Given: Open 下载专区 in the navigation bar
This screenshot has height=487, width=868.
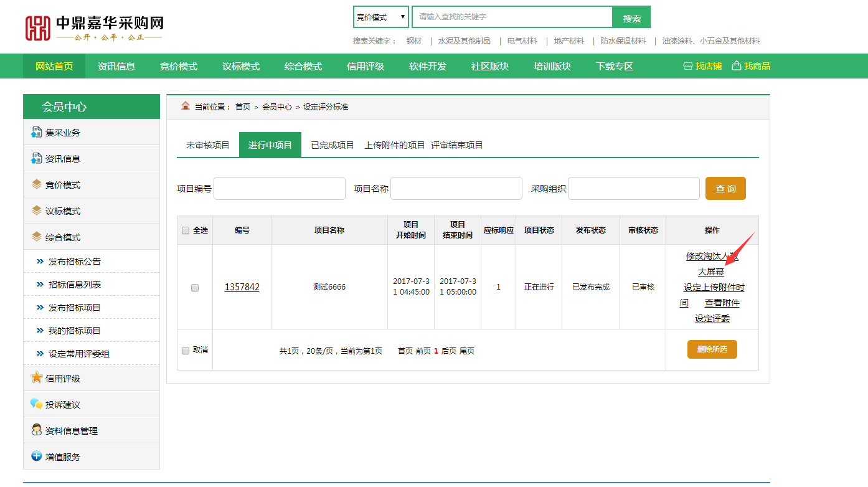Looking at the screenshot, I should coord(615,66).
